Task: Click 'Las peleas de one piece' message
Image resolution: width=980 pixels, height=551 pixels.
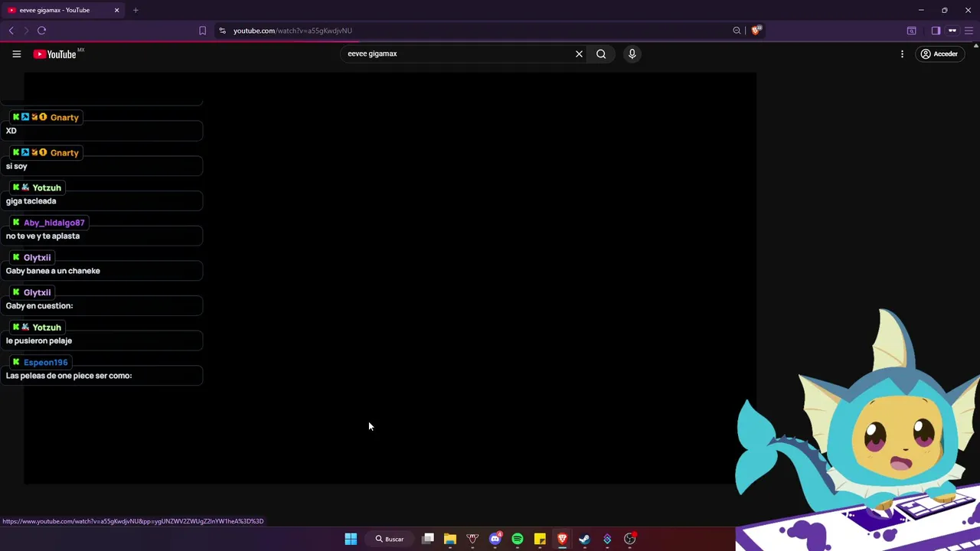Action: pos(69,376)
